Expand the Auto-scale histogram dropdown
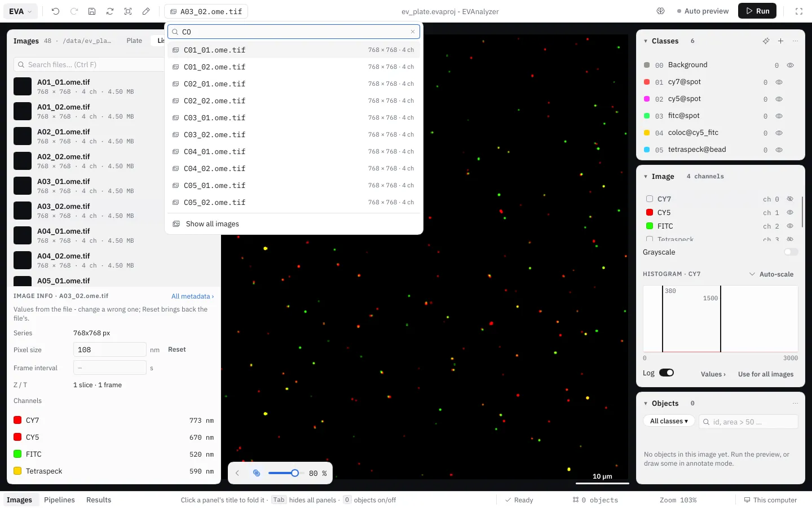Screen dimensions: 812x508 [x=771, y=274]
